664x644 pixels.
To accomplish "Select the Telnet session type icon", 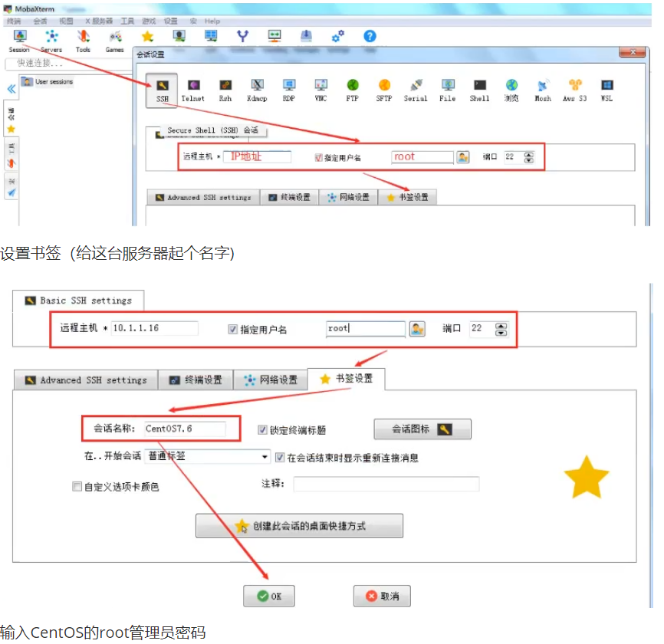I will point(193,90).
